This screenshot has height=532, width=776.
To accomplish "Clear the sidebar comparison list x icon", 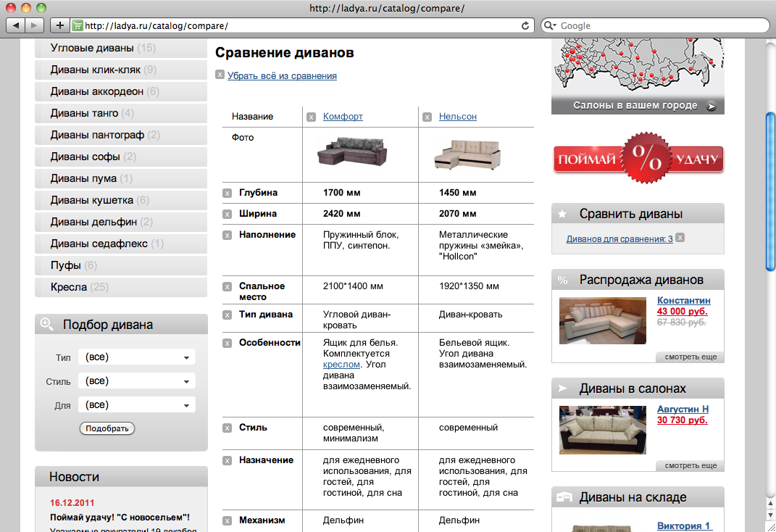I will (680, 238).
